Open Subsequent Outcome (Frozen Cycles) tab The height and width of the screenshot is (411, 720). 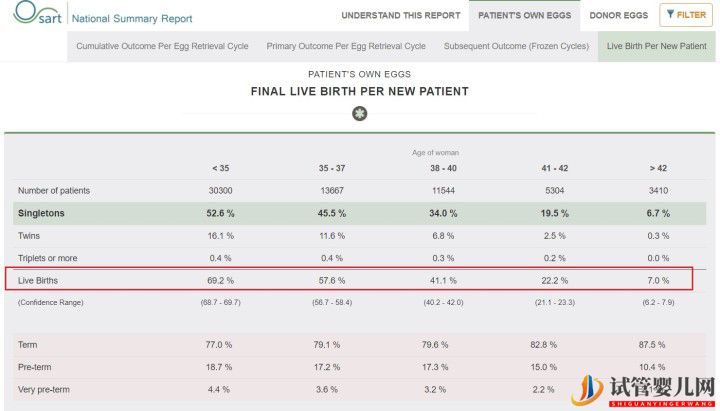(x=514, y=46)
